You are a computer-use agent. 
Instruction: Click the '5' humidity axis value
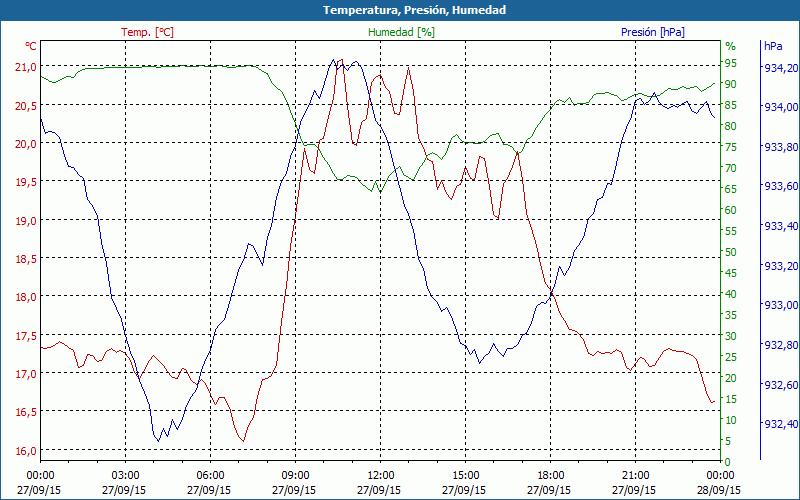click(728, 441)
